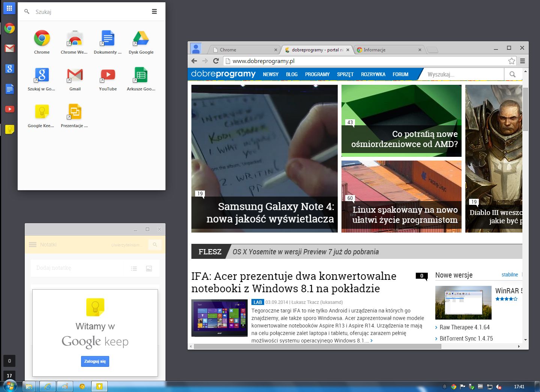This screenshot has width=540, height=392.
Task: Open the Samsung Galaxy Note 4 article thumbnail
Action: (264, 158)
